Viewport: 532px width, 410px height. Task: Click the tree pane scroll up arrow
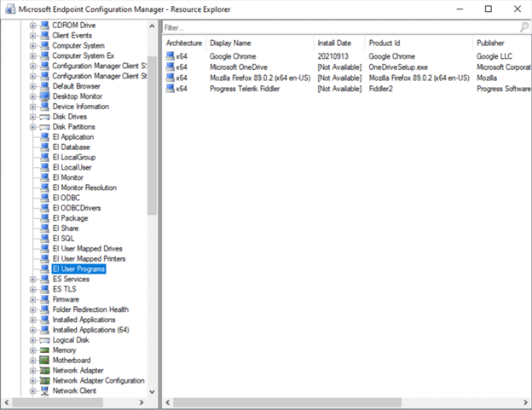(152, 26)
